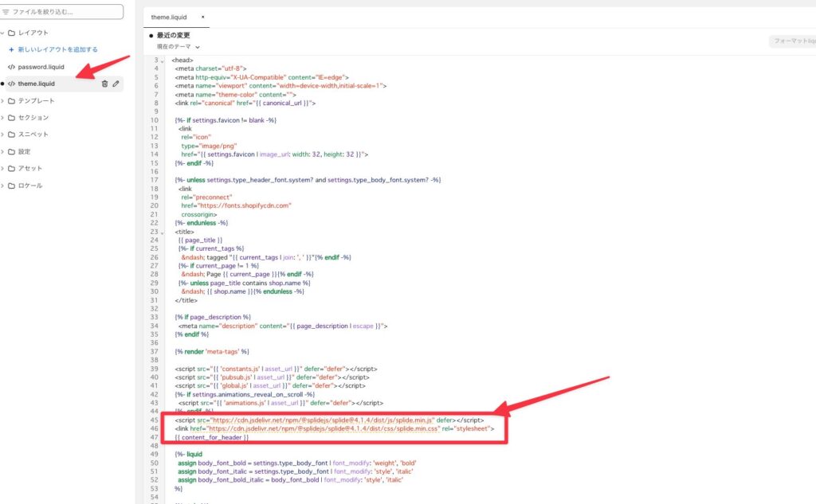Open the テンプレート folder label
This screenshot has height=504, width=816.
(37, 101)
